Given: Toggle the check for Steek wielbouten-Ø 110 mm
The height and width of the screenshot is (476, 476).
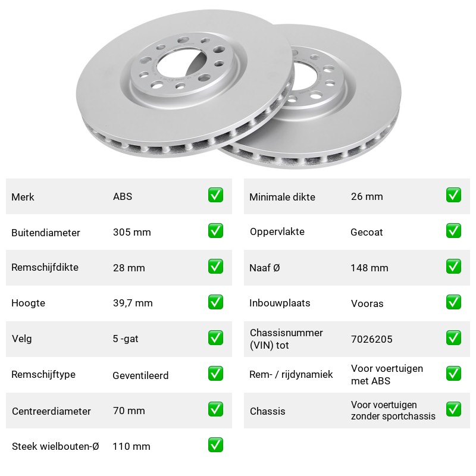Looking at the screenshot, I should pos(215,444).
